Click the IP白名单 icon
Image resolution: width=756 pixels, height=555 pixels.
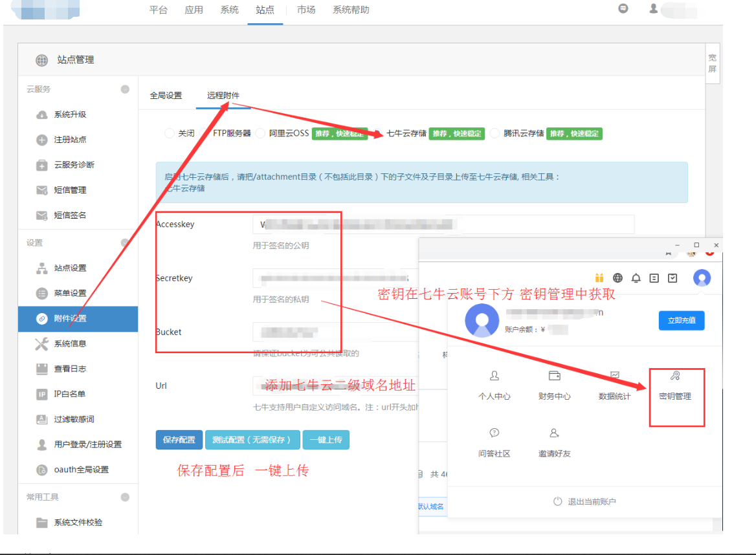42,394
